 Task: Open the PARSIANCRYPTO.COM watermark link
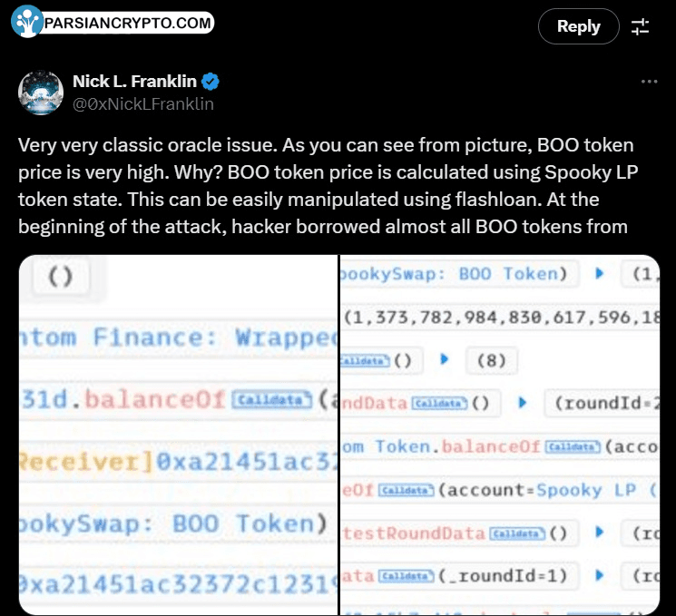[x=128, y=23]
